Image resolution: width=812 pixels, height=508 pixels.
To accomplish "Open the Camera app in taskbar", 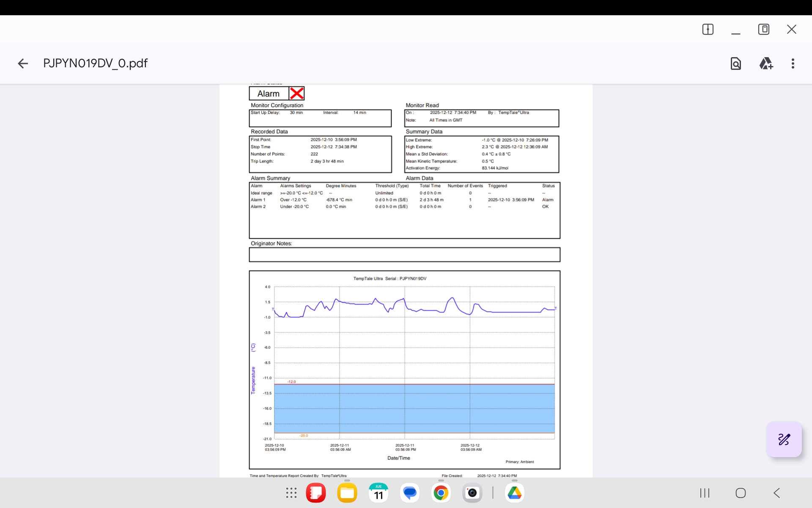I will pos(472,493).
